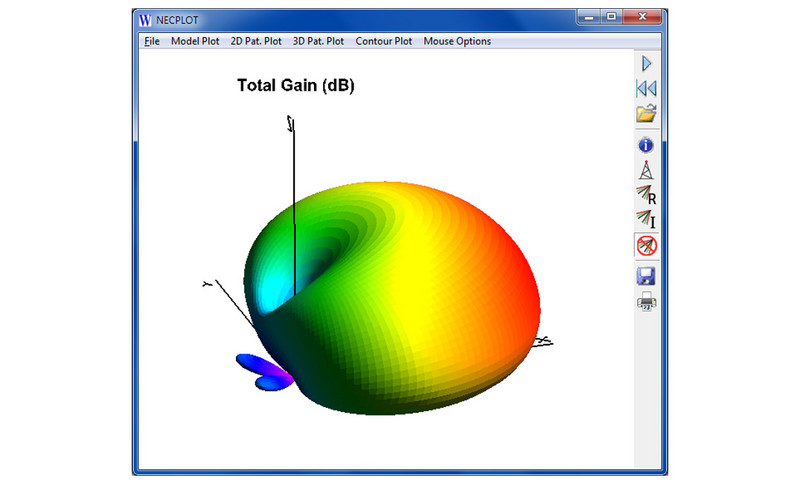This screenshot has height=484, width=800.
Task: Save plot using floppy disk icon
Action: pyautogui.click(x=646, y=276)
